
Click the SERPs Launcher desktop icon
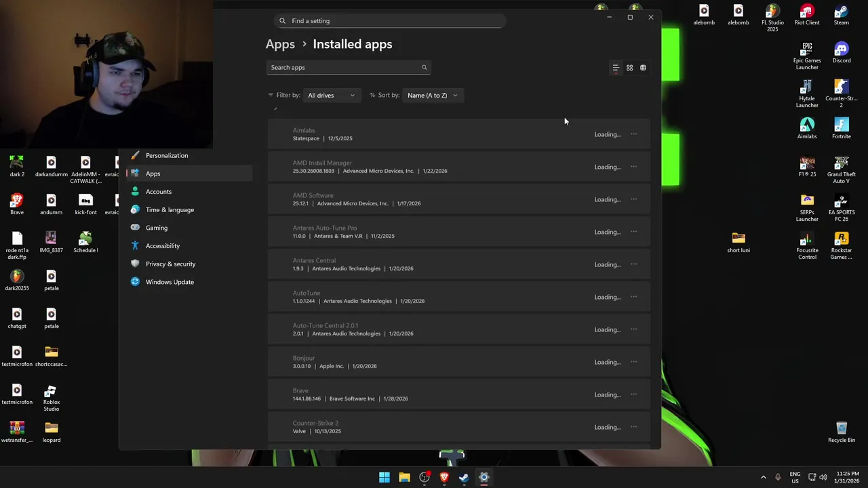coord(807,208)
